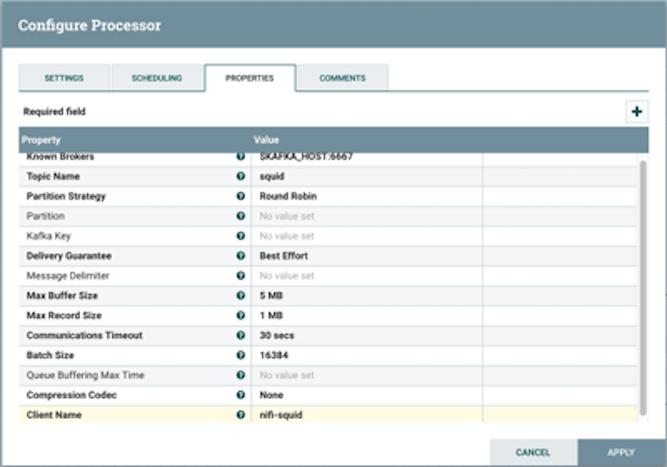Switch to the Scheduling tab
This screenshot has height=467, width=667.
157,78
